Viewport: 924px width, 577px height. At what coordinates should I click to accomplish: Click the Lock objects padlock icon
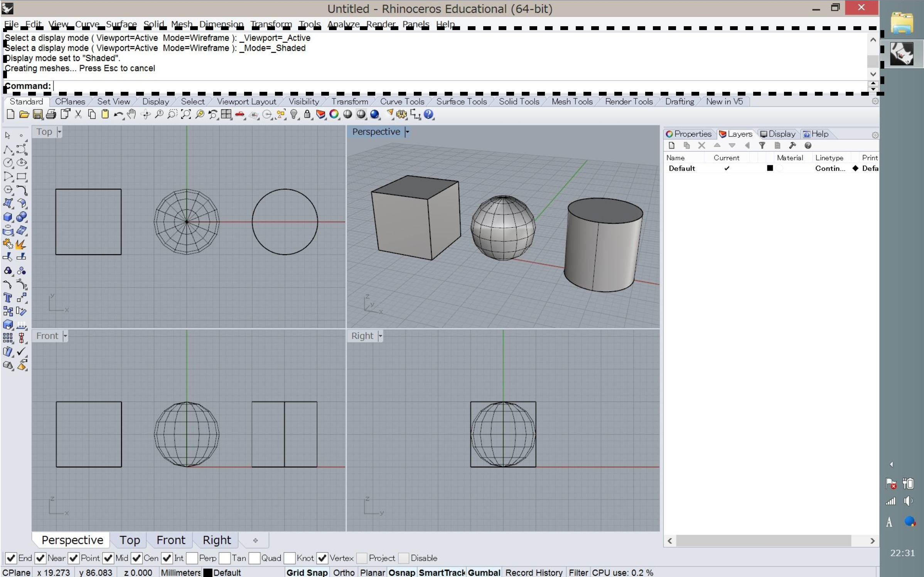pos(307,114)
